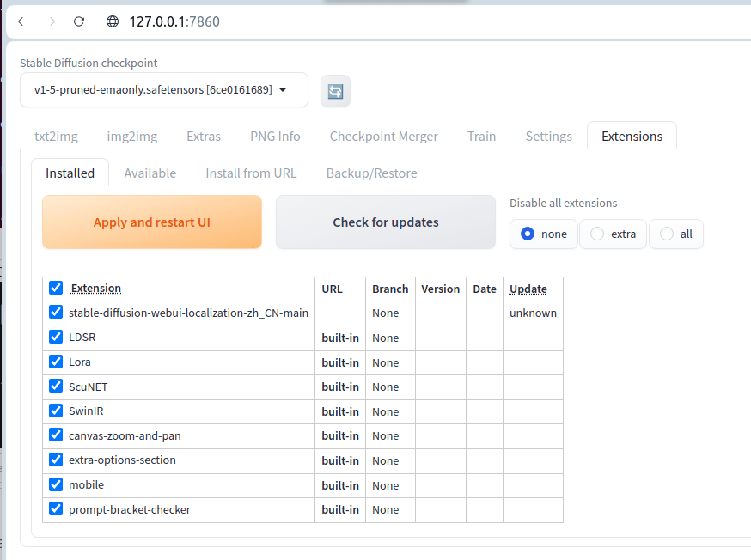
Task: Click the SwinIR extension name
Action: [x=86, y=411]
